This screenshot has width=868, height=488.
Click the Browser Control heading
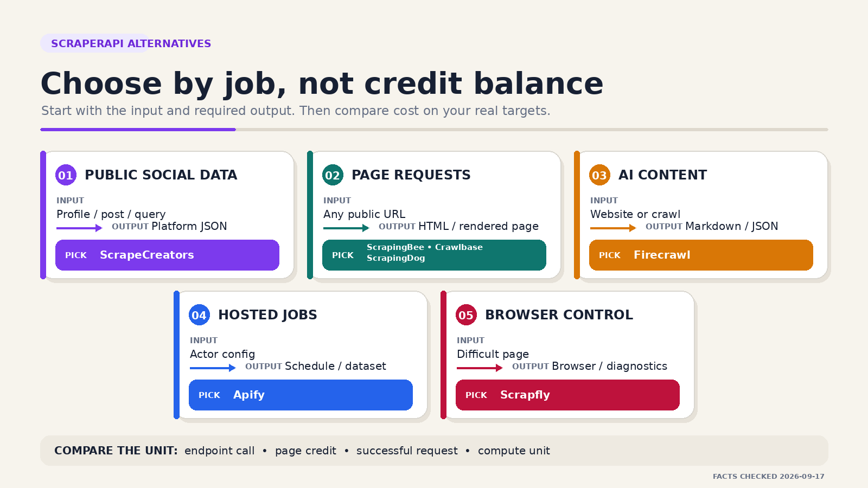559,315
